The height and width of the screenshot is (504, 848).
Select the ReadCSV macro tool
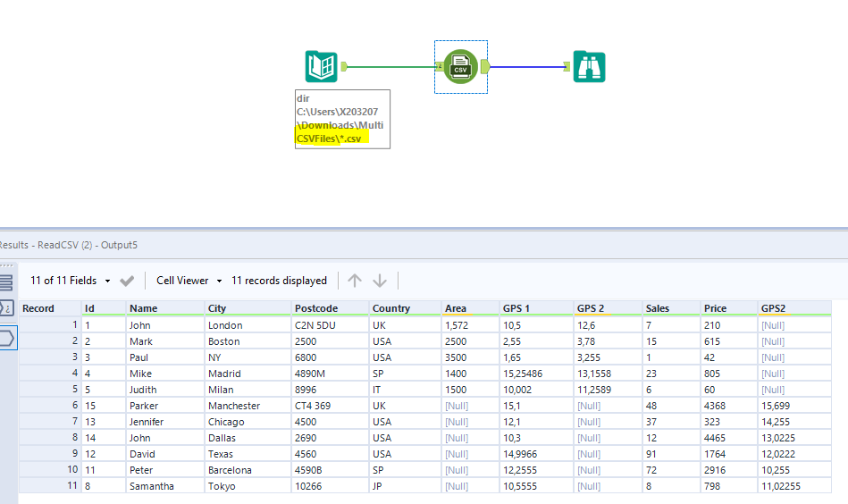pyautogui.click(x=460, y=66)
